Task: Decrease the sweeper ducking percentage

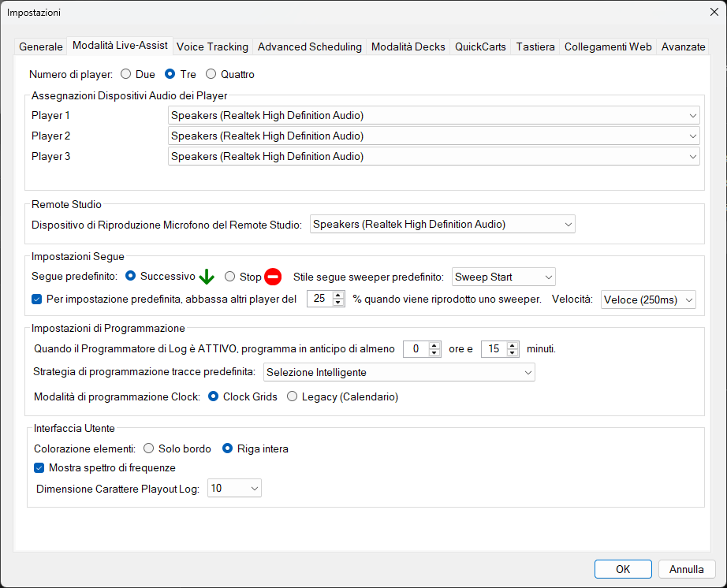Action: click(338, 303)
